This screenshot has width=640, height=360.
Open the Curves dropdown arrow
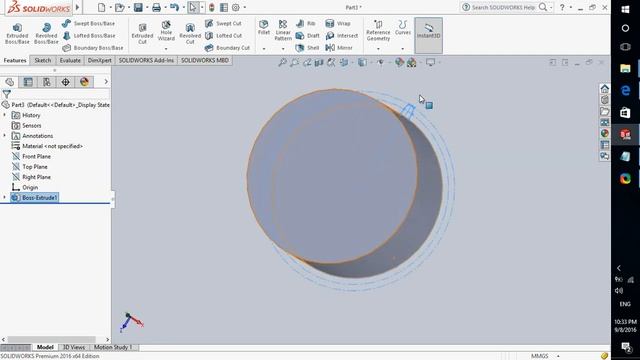(x=402, y=49)
